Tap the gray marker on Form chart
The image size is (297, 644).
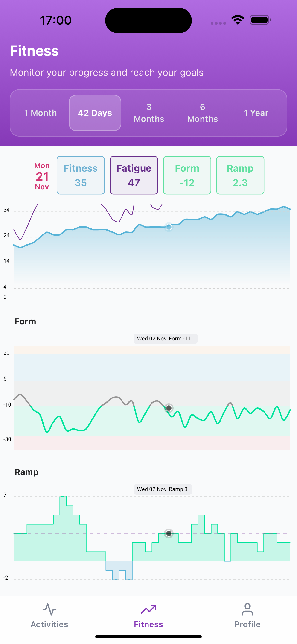169,408
